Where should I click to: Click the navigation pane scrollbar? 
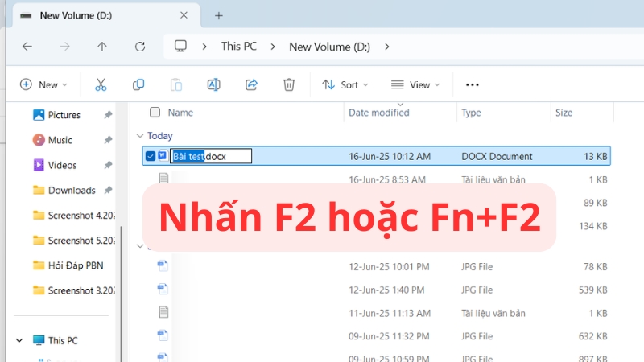coord(121,294)
